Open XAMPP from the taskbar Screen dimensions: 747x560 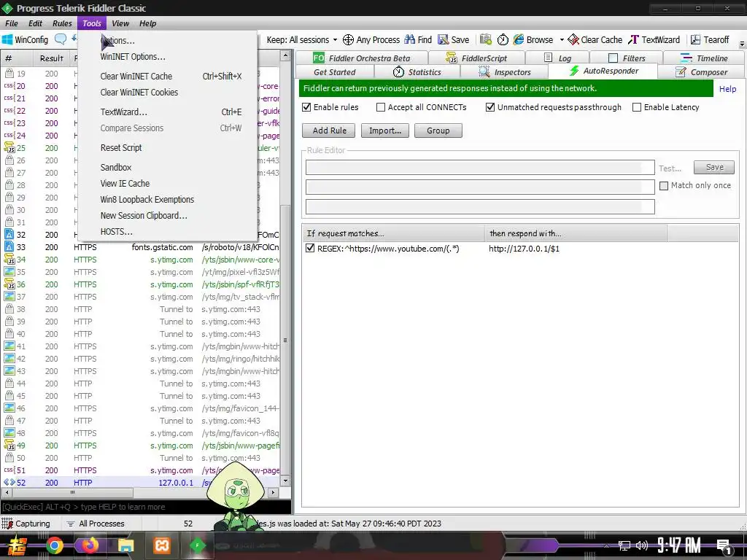tap(161, 545)
